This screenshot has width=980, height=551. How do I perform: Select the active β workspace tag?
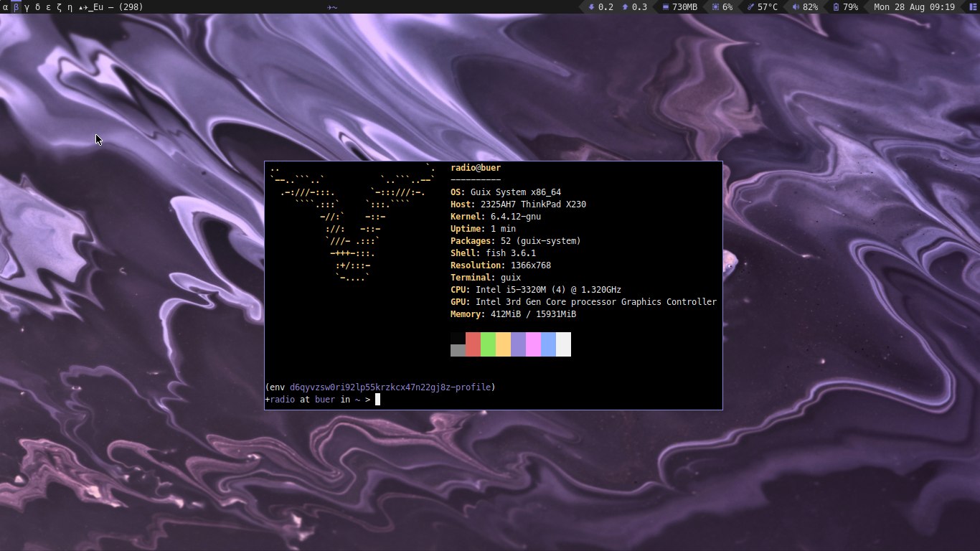[x=17, y=7]
